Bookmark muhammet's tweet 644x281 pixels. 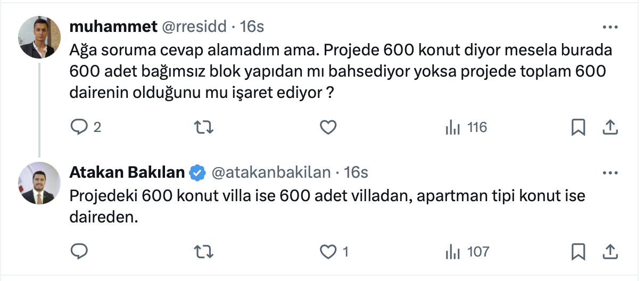click(578, 127)
